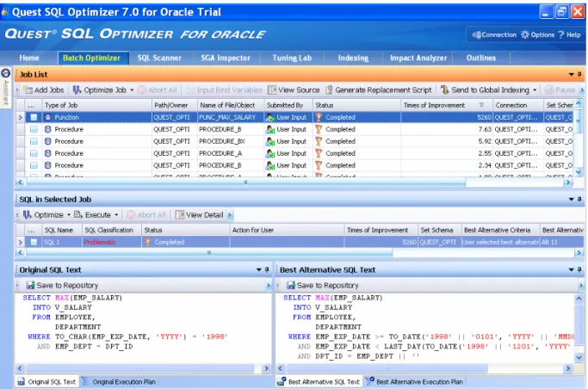Click Original SQL Text horizontal scrollbar

click(143, 368)
